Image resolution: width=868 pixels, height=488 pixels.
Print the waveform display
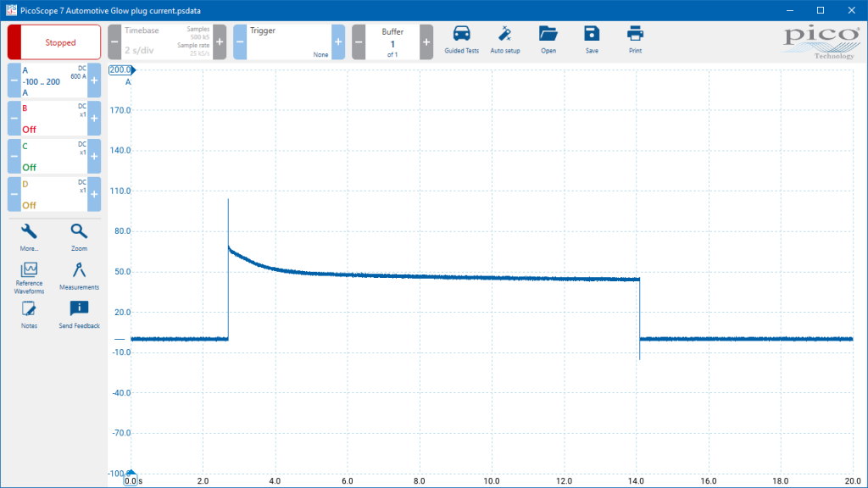[635, 40]
